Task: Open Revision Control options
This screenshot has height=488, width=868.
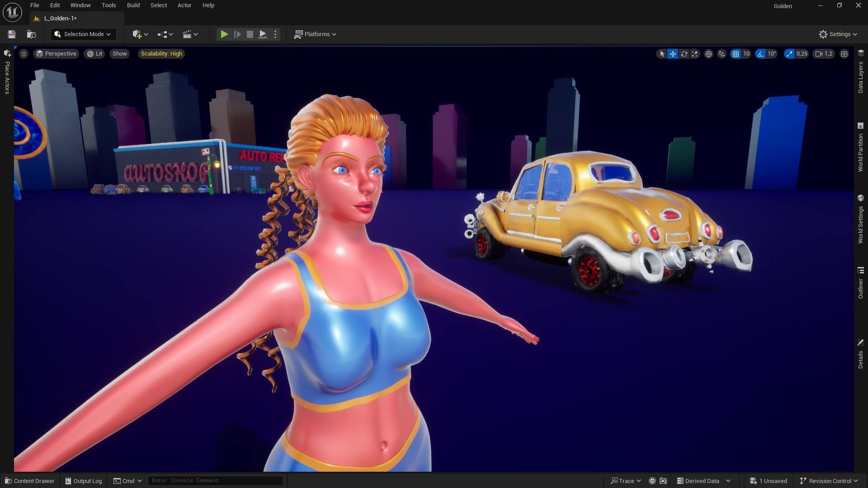Action: [829, 481]
